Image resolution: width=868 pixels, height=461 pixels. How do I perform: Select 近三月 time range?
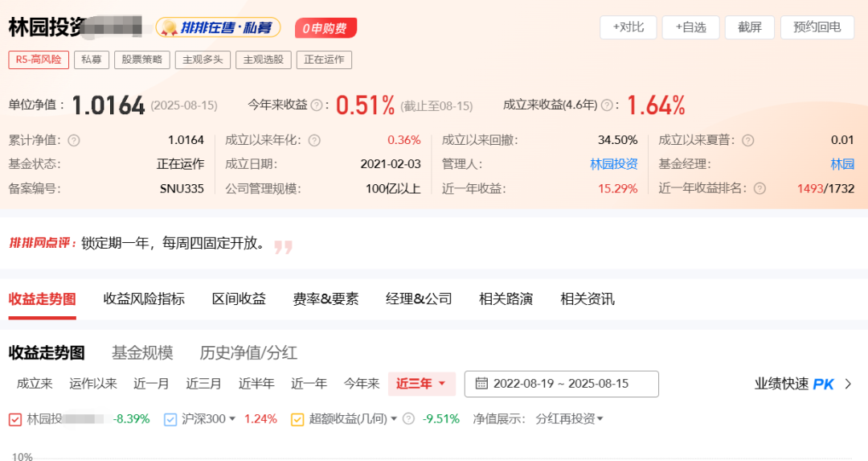click(203, 384)
